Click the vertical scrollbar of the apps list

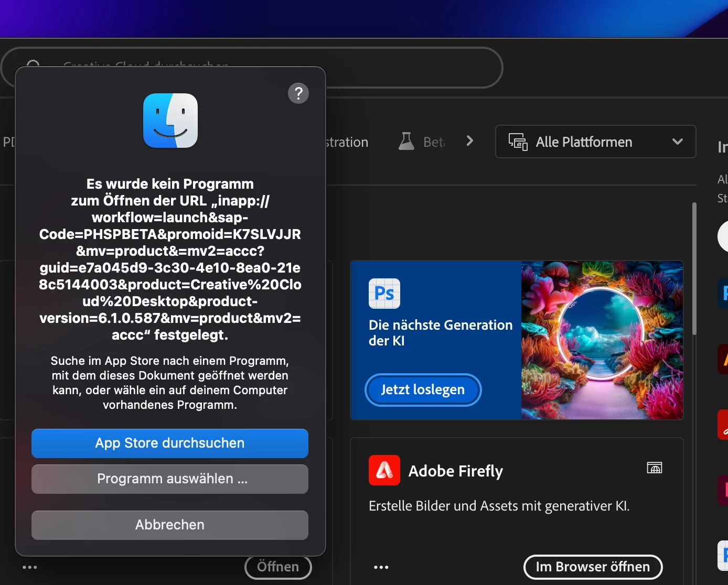coord(694,269)
